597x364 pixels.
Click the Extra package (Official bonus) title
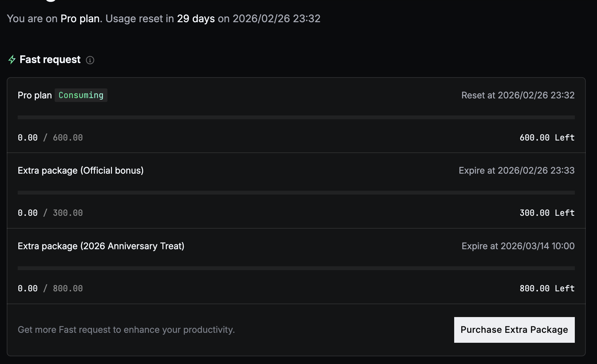pyautogui.click(x=81, y=170)
